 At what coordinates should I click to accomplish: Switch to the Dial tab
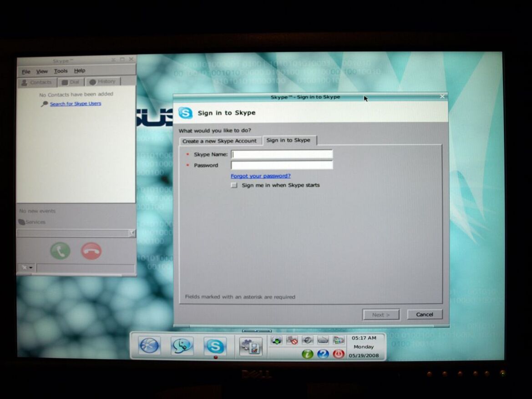click(71, 82)
